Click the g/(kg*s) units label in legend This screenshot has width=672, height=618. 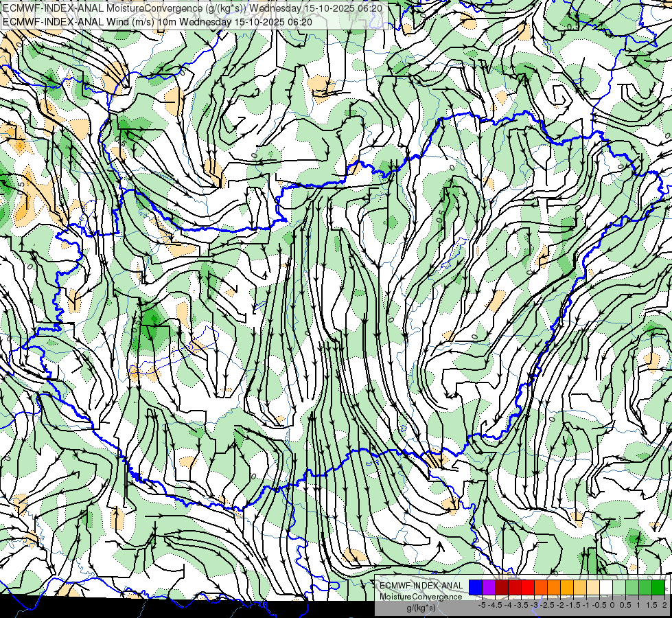(x=421, y=608)
